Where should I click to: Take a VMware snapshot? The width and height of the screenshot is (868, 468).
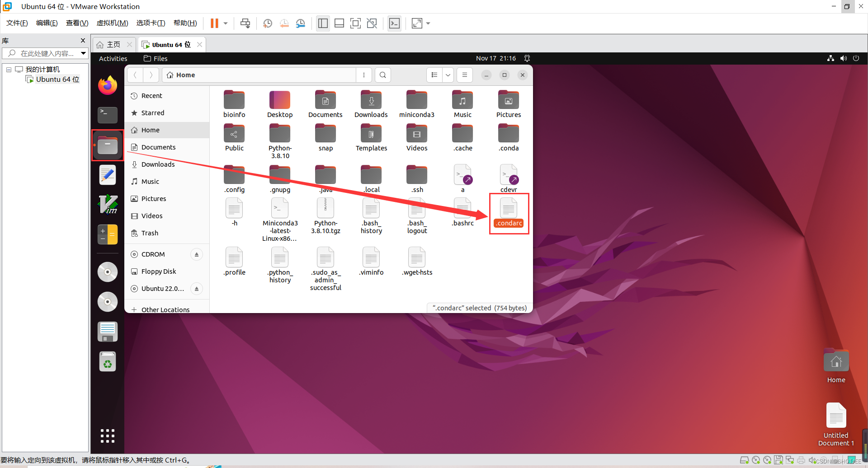tap(268, 23)
